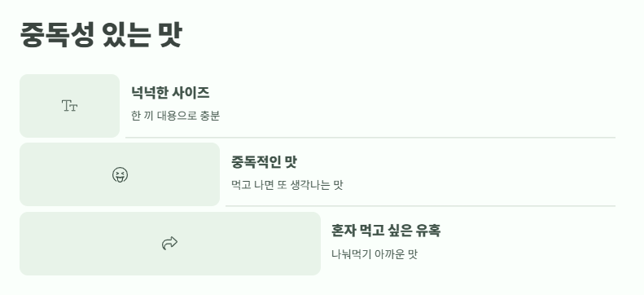Image resolution: width=644 pixels, height=295 pixels.
Task: Open the 중독적인 맛 title
Action: click(264, 162)
